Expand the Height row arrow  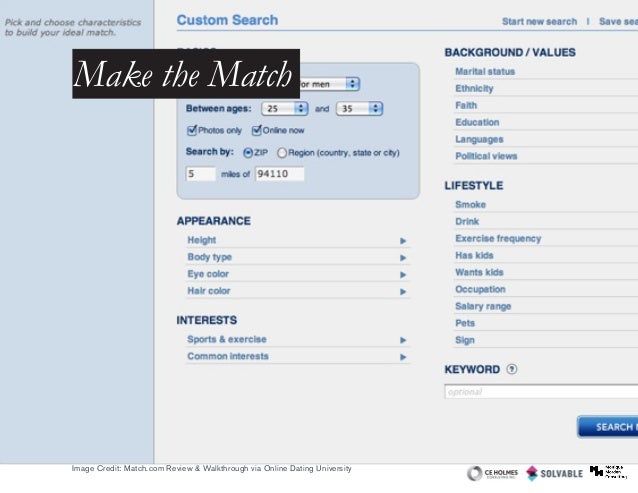pyautogui.click(x=403, y=241)
